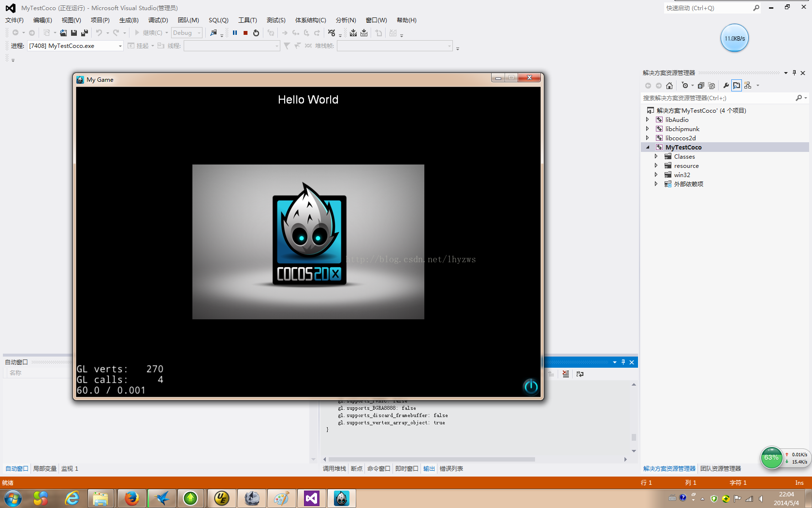The height and width of the screenshot is (508, 812).
Task: Switch to the 监视 1 tab
Action: point(70,469)
